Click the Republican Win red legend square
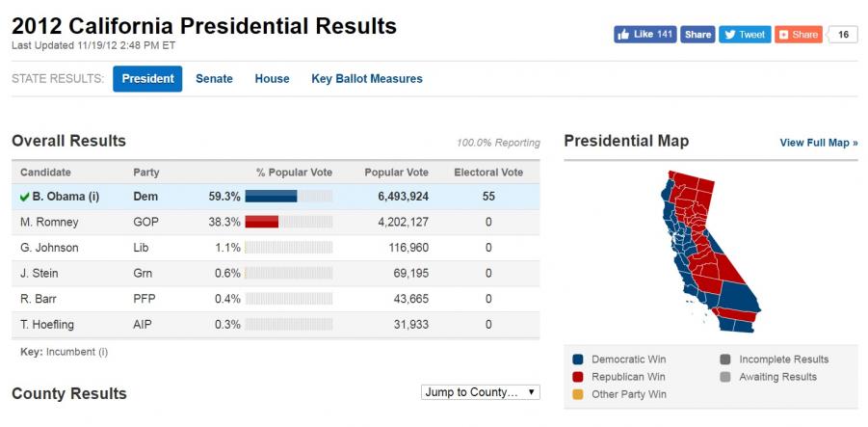Screen dimensions: 868x427 click(x=578, y=377)
